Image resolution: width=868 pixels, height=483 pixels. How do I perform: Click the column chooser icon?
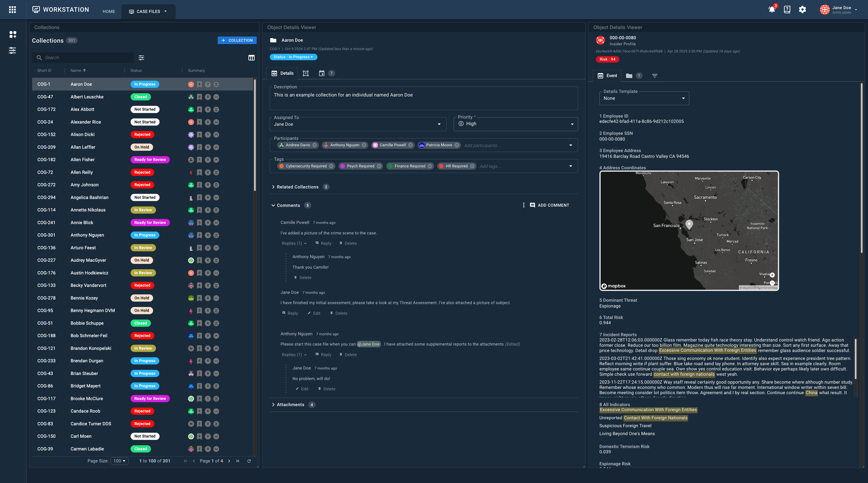point(251,58)
